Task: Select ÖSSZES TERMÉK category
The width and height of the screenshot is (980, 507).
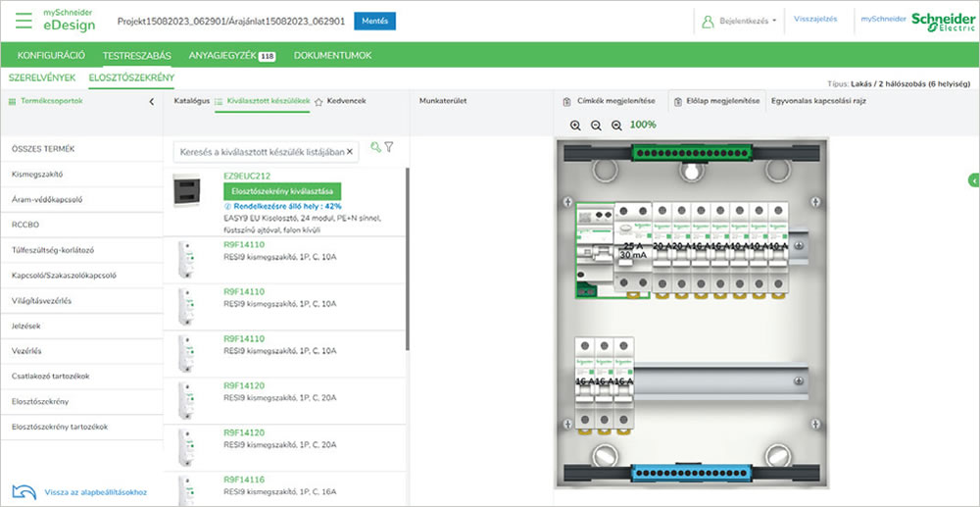Action: point(81,149)
